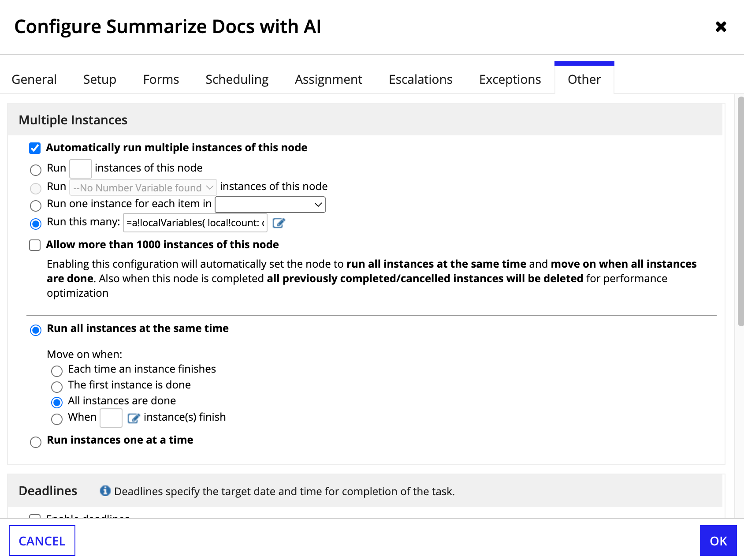Click the Deadlines section heading
This screenshot has height=560, width=744.
[48, 491]
